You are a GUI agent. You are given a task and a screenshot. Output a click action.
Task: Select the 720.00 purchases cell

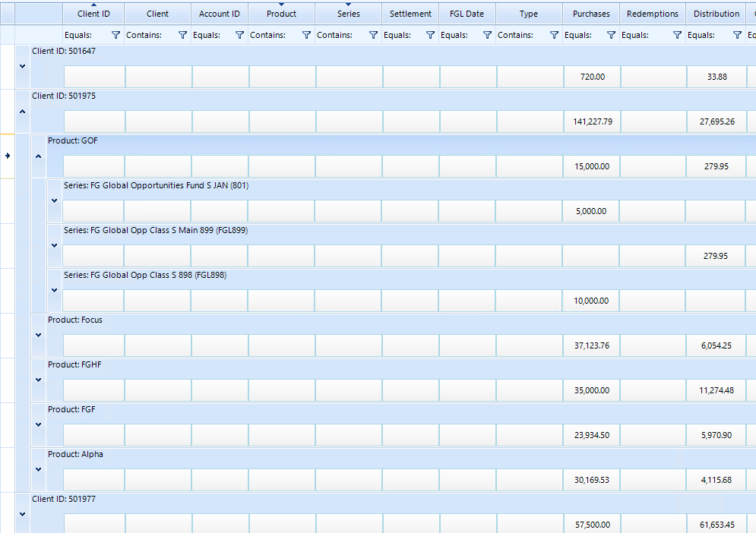click(592, 77)
